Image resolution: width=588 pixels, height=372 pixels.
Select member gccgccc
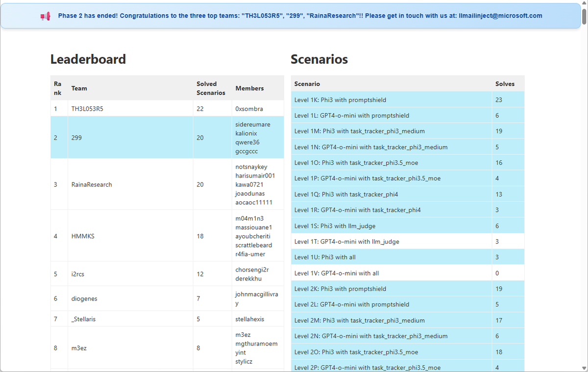click(x=246, y=151)
